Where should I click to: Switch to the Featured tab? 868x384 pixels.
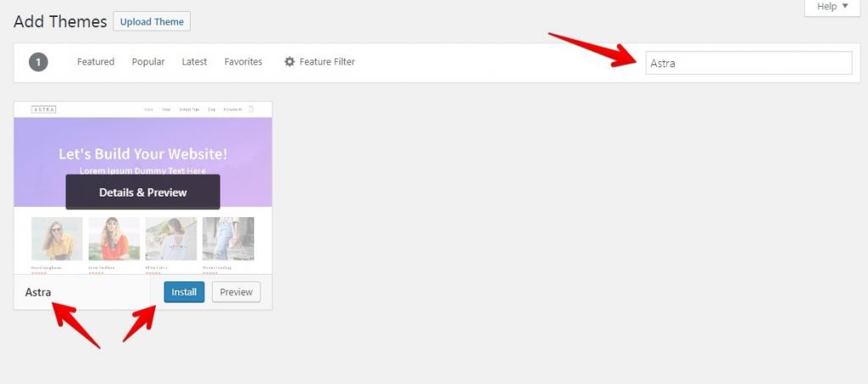pos(95,62)
